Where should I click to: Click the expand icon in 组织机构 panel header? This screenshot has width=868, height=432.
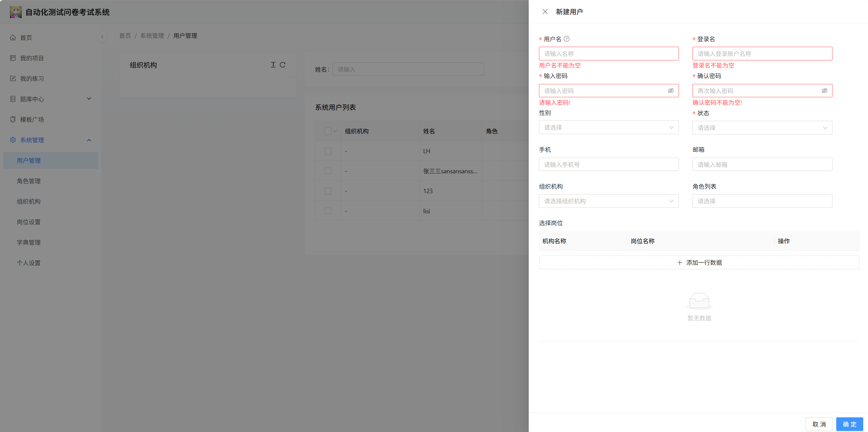click(x=273, y=65)
